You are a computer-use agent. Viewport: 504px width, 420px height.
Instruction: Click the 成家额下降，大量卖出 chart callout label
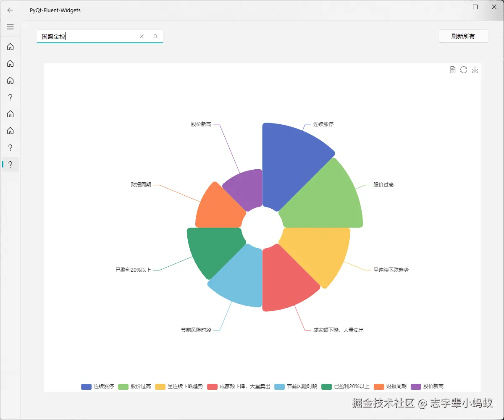coord(338,330)
